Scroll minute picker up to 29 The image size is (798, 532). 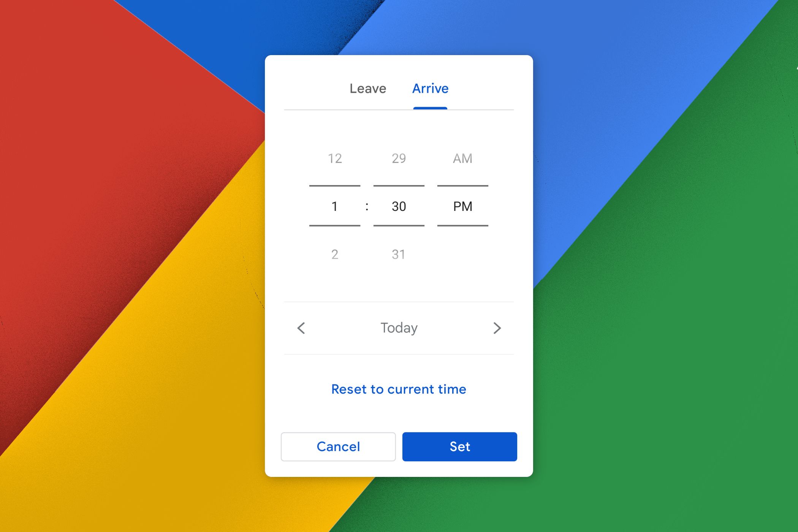pos(398,158)
